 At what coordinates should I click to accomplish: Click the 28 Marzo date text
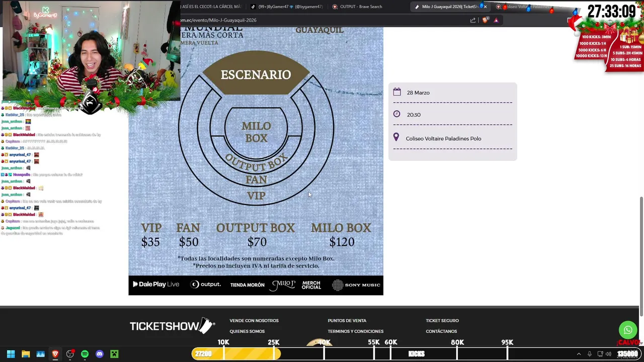click(418, 93)
